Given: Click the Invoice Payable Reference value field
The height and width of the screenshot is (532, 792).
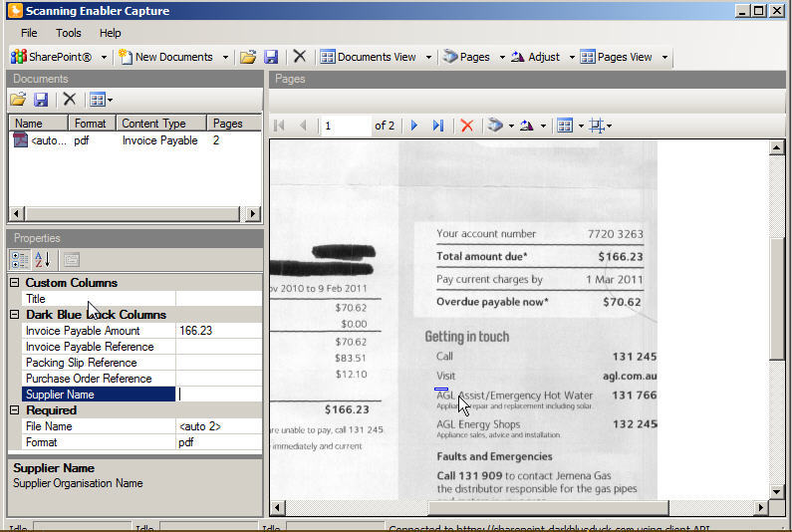Looking at the screenshot, I should coord(219,347).
